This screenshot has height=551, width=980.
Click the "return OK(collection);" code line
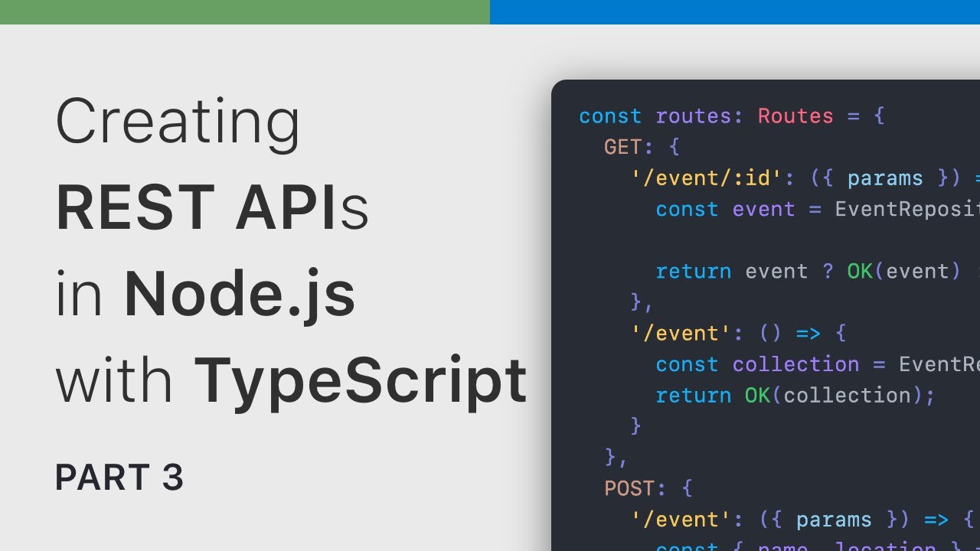pos(795,396)
